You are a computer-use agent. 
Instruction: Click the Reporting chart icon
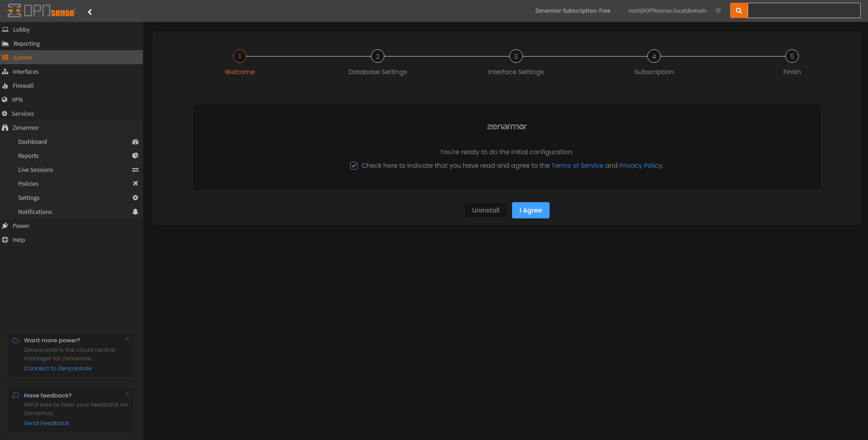coord(5,43)
